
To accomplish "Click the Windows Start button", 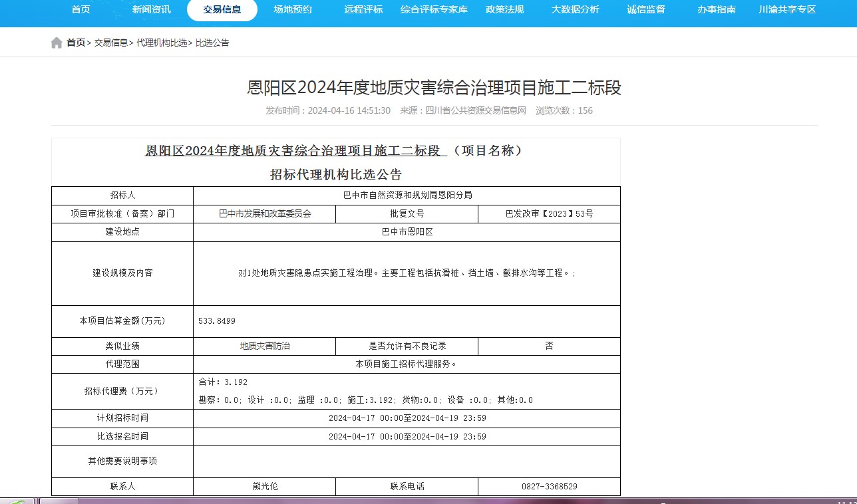I will (17, 501).
